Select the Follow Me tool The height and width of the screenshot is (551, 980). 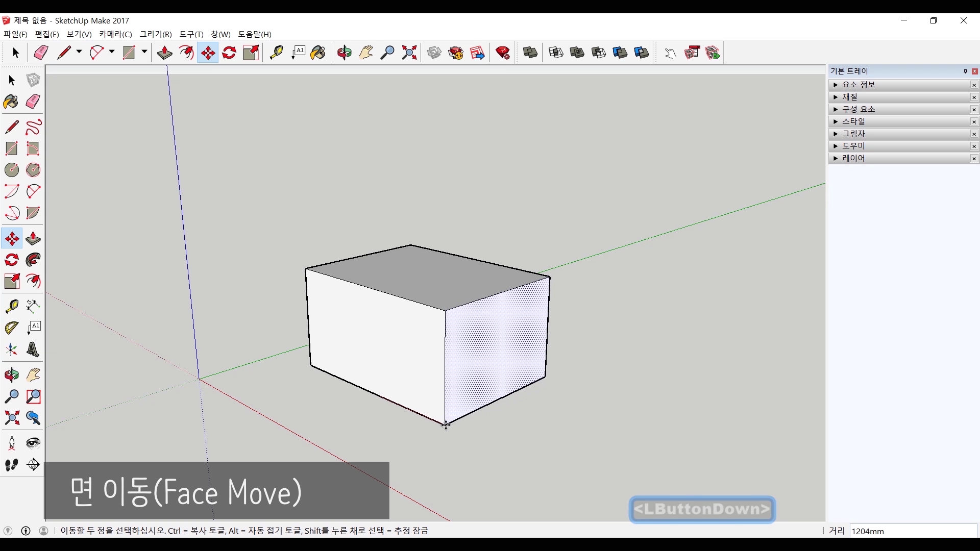[x=33, y=260]
